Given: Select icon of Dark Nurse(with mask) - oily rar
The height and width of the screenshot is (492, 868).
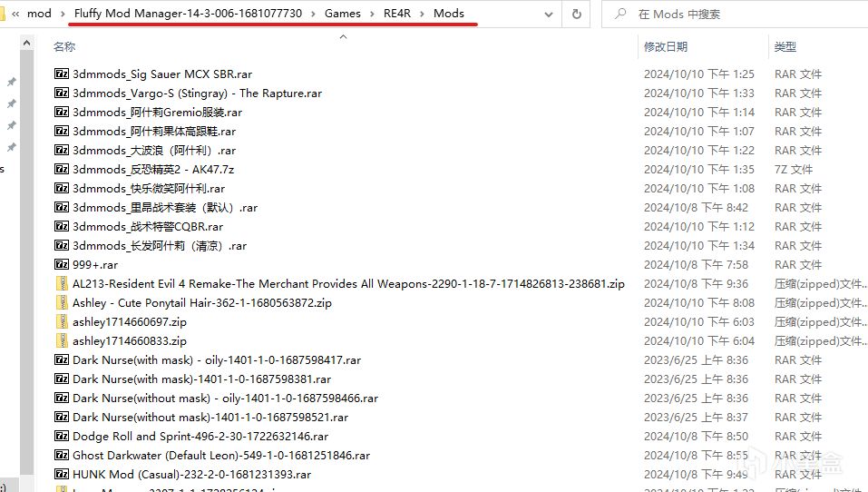Looking at the screenshot, I should 62,359.
